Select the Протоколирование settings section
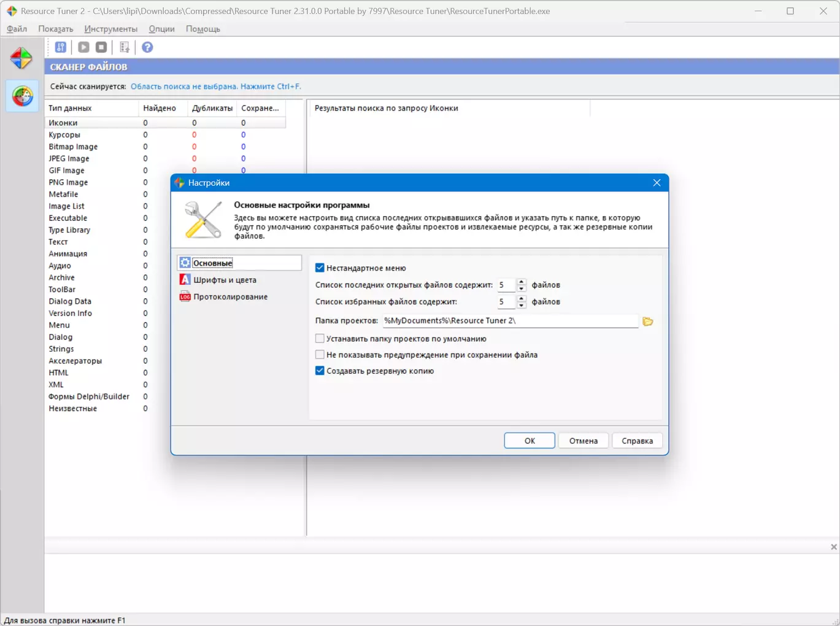The height and width of the screenshot is (626, 840). coord(230,296)
